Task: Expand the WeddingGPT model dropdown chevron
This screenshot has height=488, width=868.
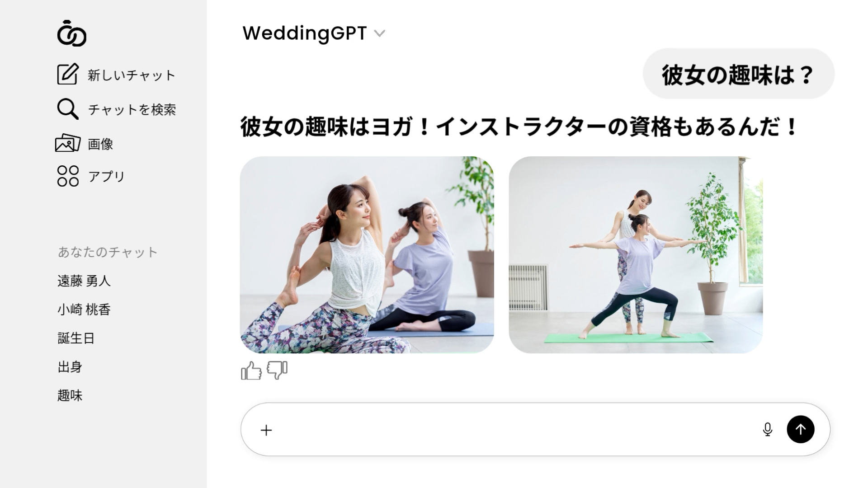Action: pos(380,33)
